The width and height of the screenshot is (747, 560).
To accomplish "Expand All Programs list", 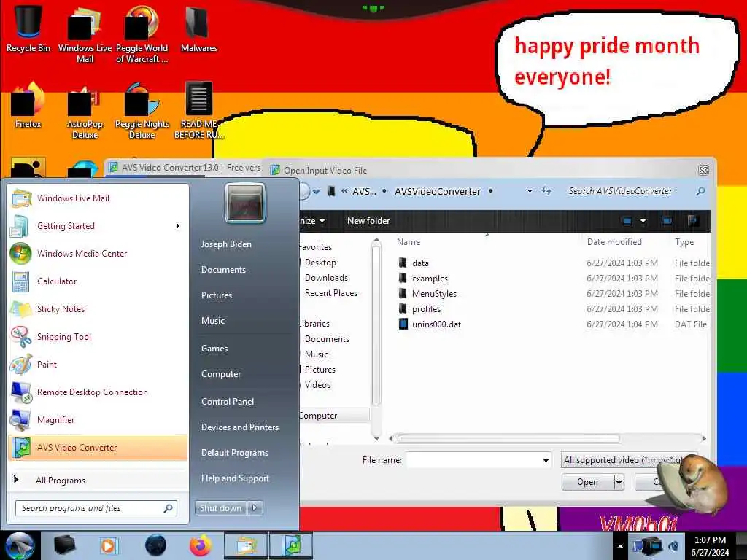I will click(98, 480).
